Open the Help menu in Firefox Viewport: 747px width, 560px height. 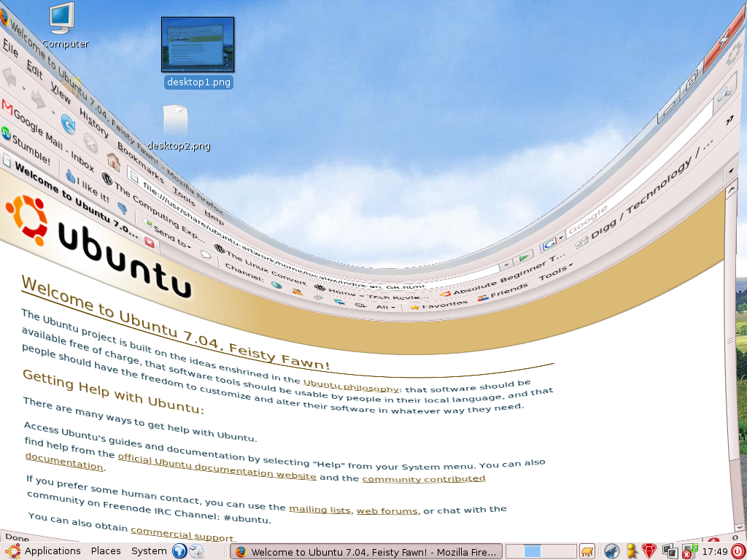[x=214, y=217]
